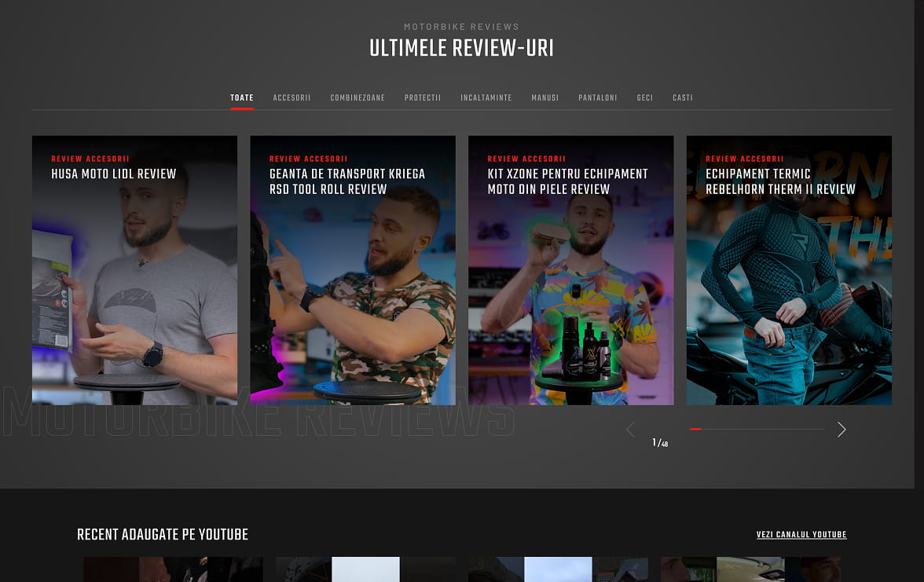Open the first recent YouTube video thumbnail

point(173,569)
